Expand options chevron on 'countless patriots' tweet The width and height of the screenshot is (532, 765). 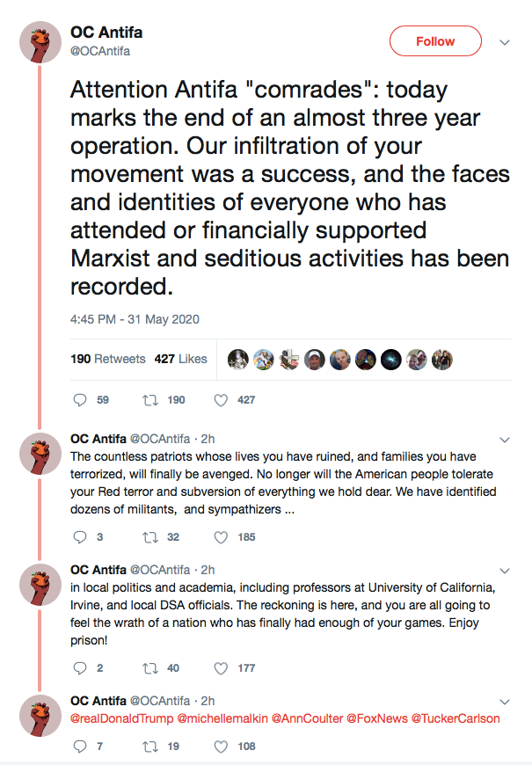click(505, 440)
